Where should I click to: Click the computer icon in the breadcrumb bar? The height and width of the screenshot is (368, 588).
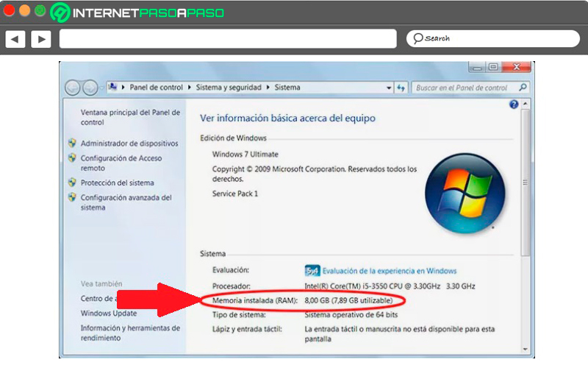click(x=112, y=87)
